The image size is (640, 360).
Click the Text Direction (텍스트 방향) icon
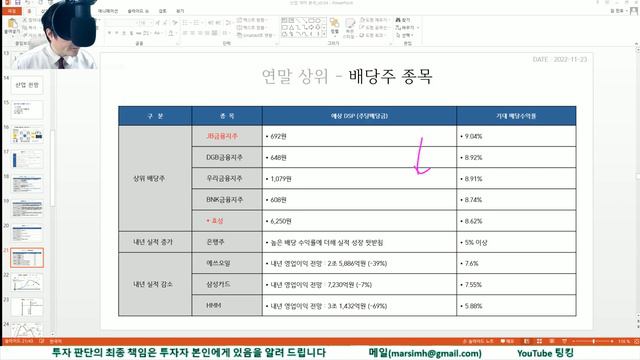pyautogui.click(x=240, y=20)
